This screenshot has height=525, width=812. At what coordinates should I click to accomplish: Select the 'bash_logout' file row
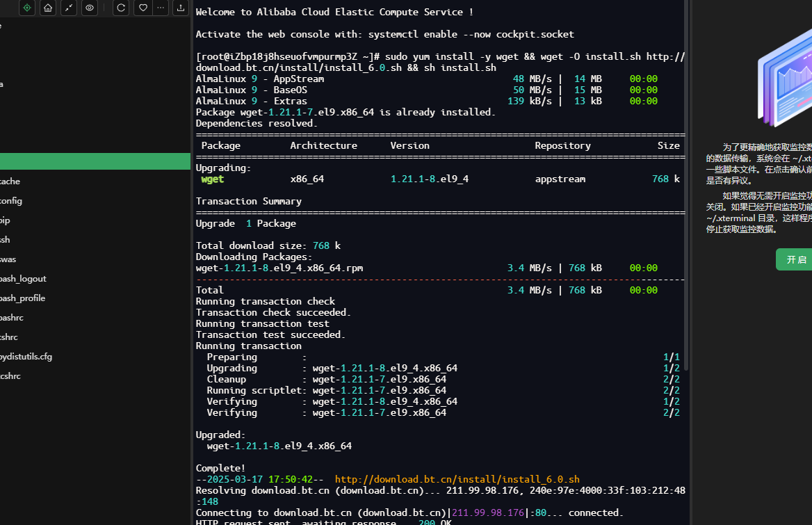[x=95, y=279]
